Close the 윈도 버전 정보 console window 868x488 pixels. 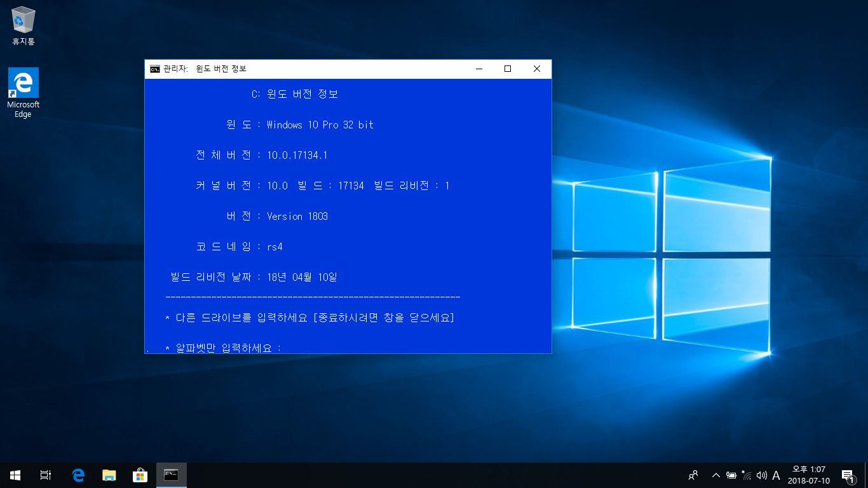537,69
